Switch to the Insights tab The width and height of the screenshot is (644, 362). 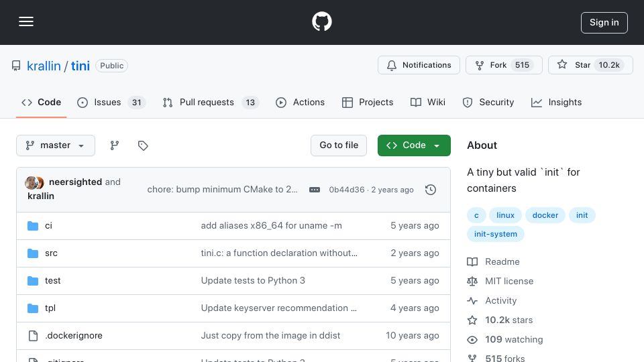pos(556,102)
